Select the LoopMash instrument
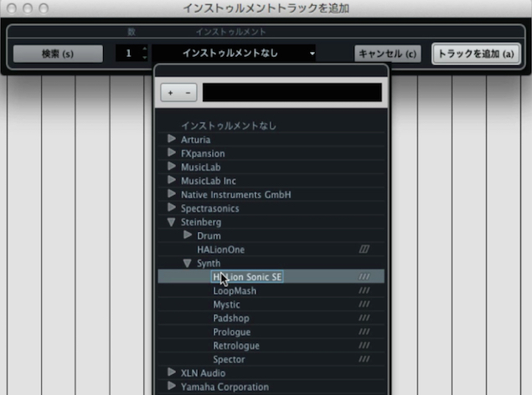The height and width of the screenshot is (395, 532). 235,290
